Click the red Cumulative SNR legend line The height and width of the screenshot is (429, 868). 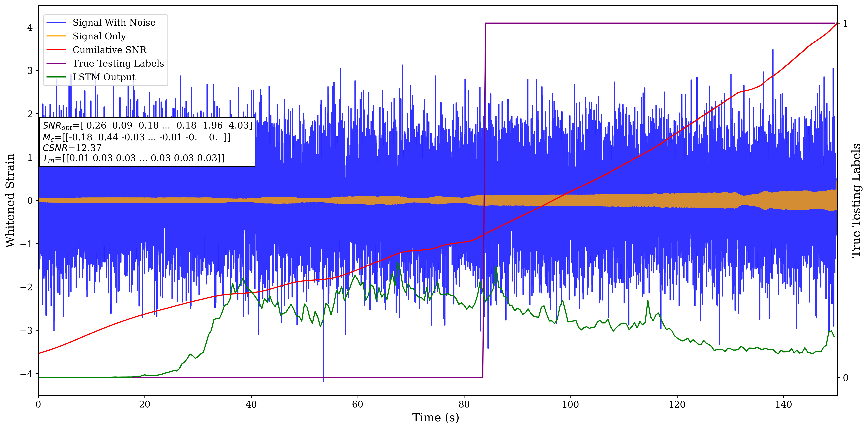56,50
